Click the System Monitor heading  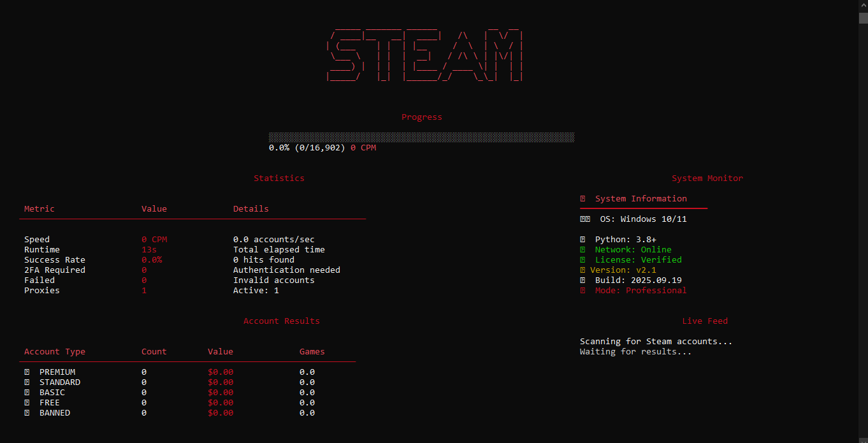pyautogui.click(x=707, y=178)
